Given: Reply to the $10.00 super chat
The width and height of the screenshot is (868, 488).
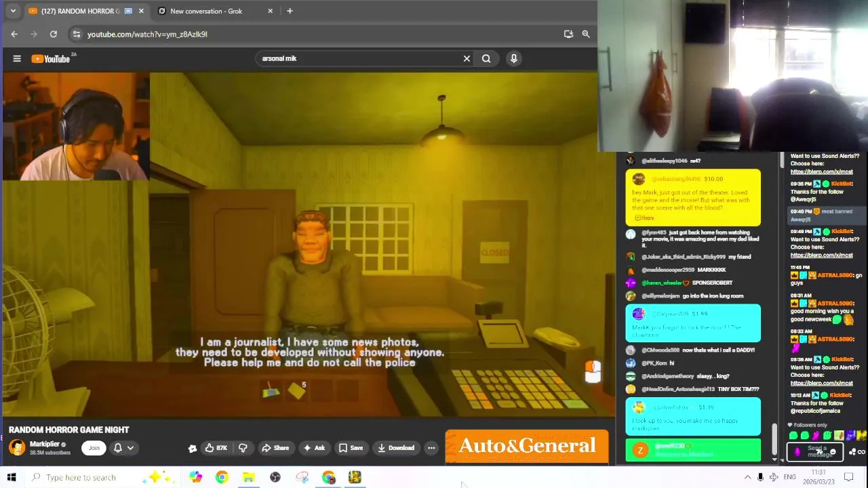Looking at the screenshot, I should (x=645, y=218).
